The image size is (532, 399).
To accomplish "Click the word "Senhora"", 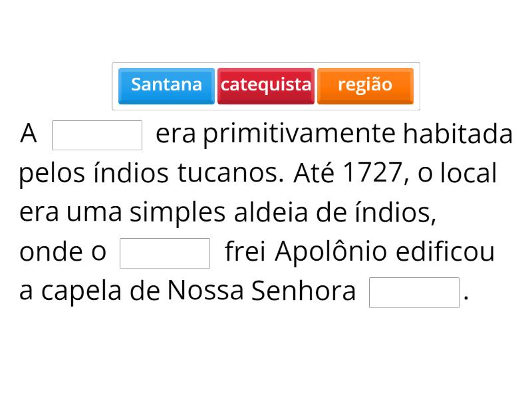I will click(x=303, y=291).
